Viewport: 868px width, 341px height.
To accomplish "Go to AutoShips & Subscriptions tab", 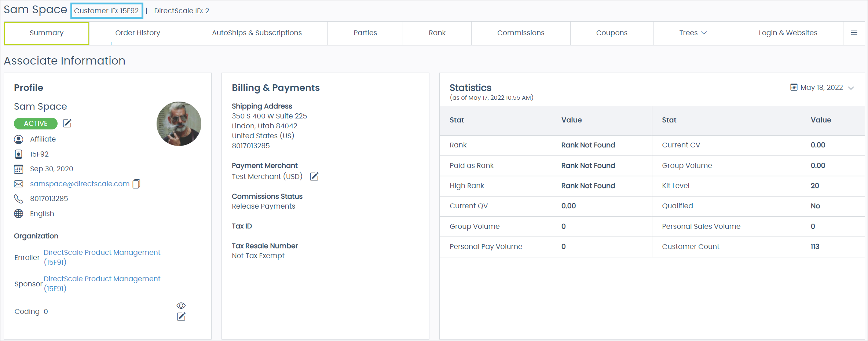I will coord(257,33).
